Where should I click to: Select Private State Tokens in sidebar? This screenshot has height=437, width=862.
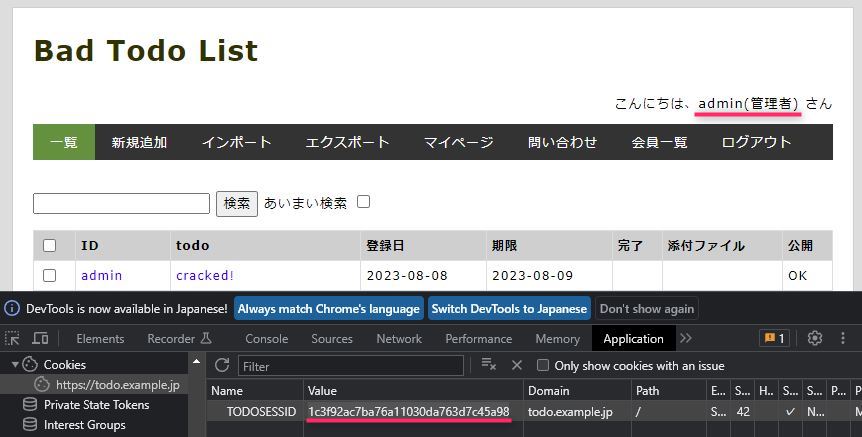(97, 405)
